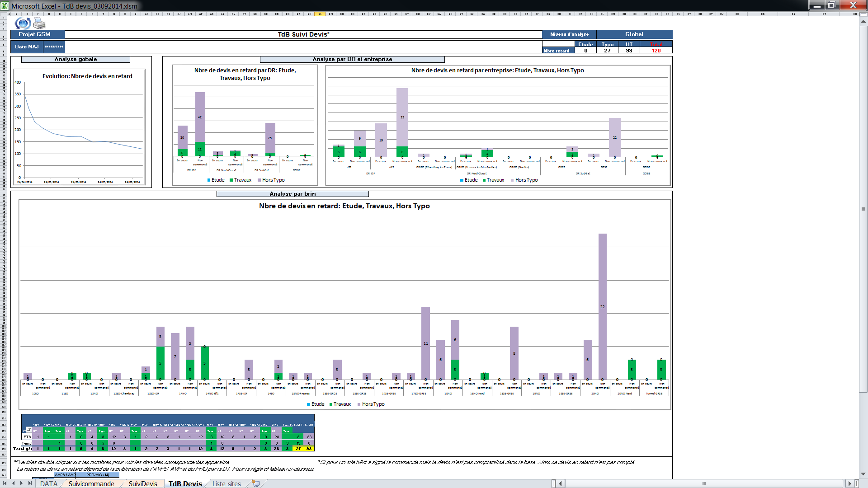Image resolution: width=868 pixels, height=488 pixels.
Task: Select the Niveau d'analyse cell
Action: tap(569, 34)
